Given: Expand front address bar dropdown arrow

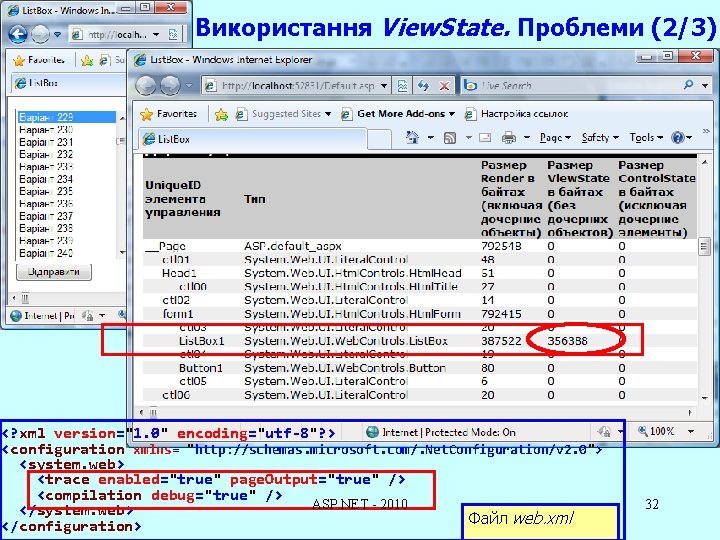Looking at the screenshot, I should [384, 86].
